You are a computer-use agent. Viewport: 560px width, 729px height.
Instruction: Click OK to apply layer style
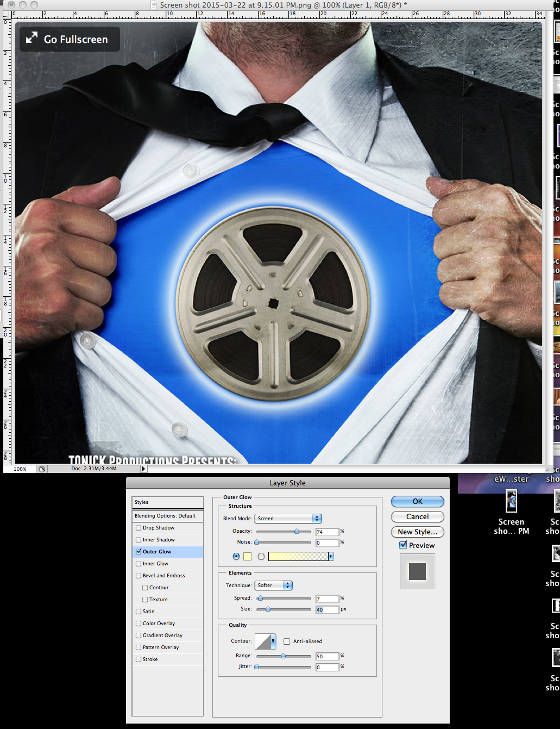point(417,501)
